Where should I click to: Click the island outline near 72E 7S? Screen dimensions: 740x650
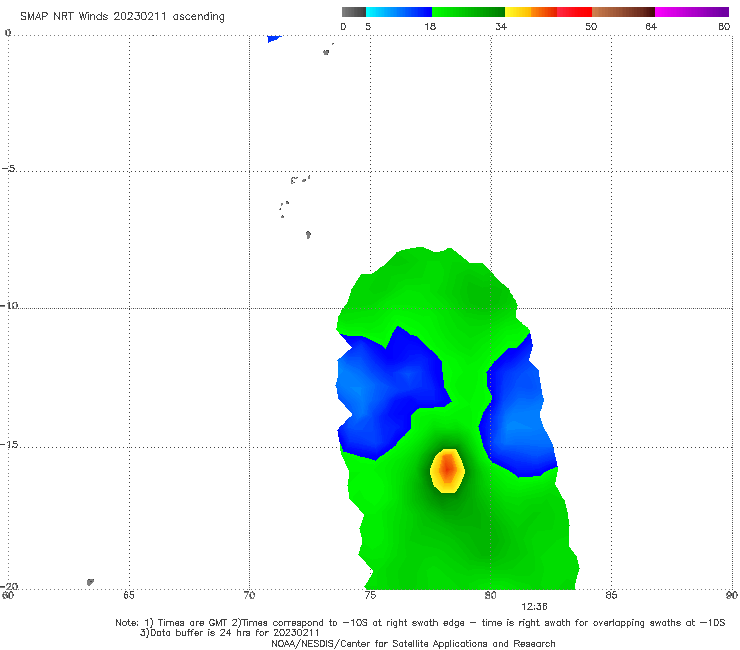[308, 235]
